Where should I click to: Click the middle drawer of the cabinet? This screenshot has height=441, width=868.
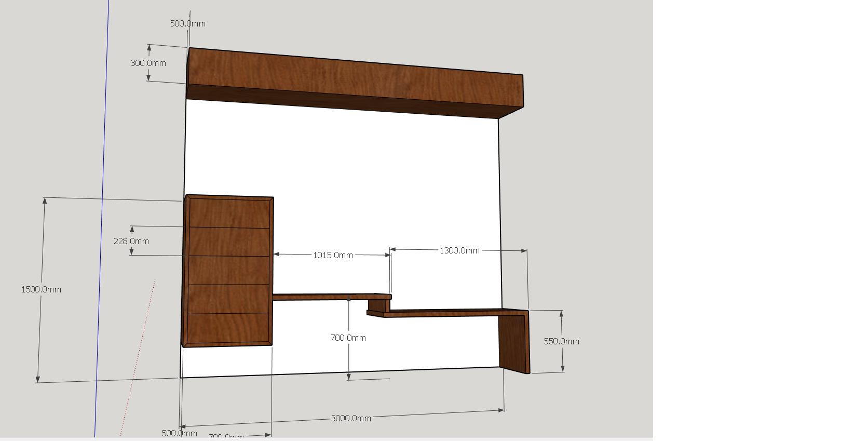pos(229,270)
